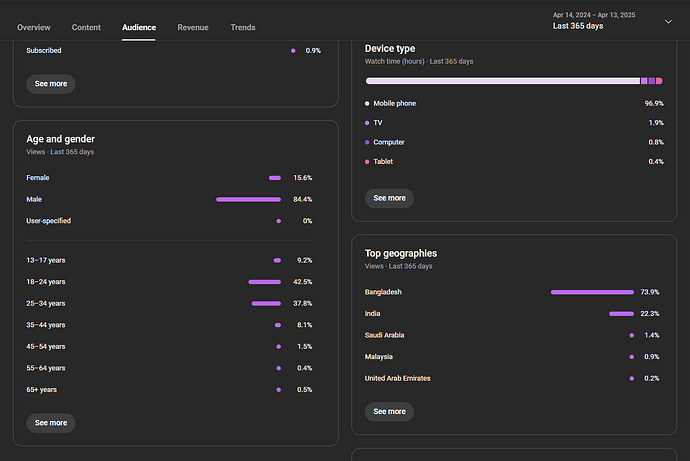Click the 96.9% mobile phone value
This screenshot has width=690, height=461.
click(654, 103)
